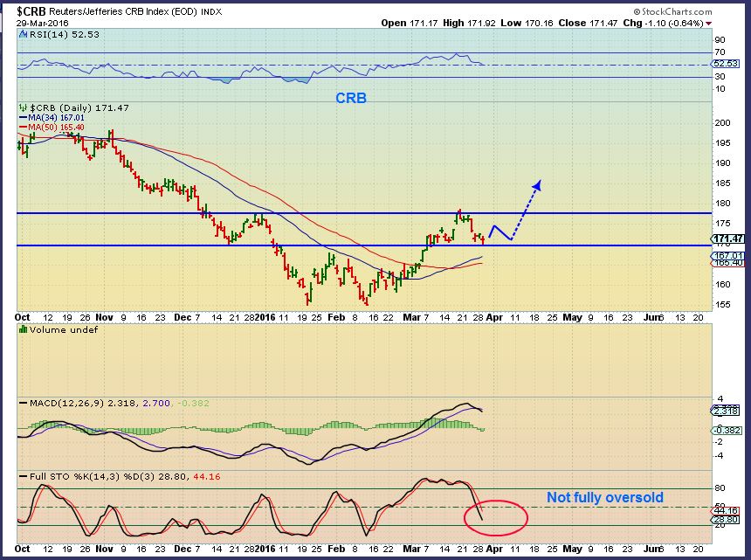This screenshot has width=751, height=560.
Task: Click the 2.700 MACD signal value
Action: tap(156, 403)
